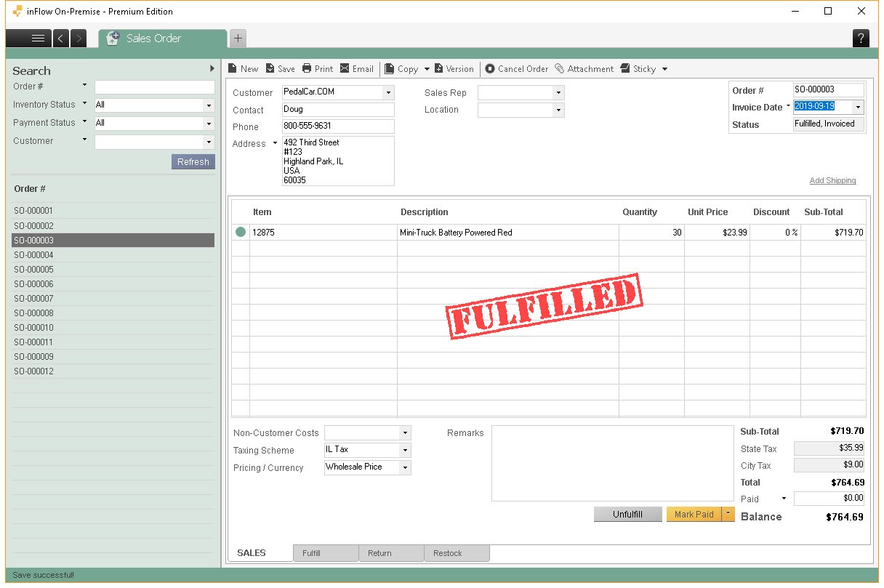The image size is (884, 588).
Task: Select order SO-000007 in list
Action: tap(113, 298)
